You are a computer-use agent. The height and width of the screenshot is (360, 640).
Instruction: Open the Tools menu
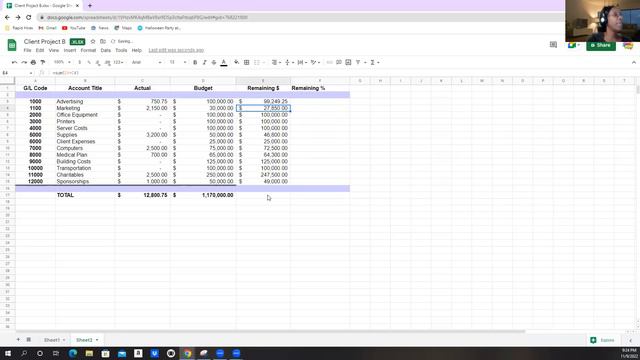click(x=121, y=50)
